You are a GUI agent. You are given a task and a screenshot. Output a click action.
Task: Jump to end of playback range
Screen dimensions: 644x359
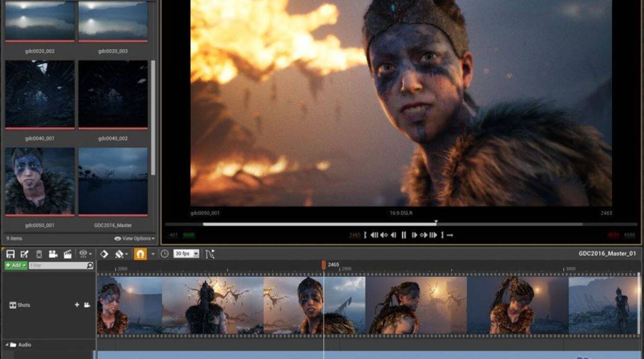tap(433, 235)
